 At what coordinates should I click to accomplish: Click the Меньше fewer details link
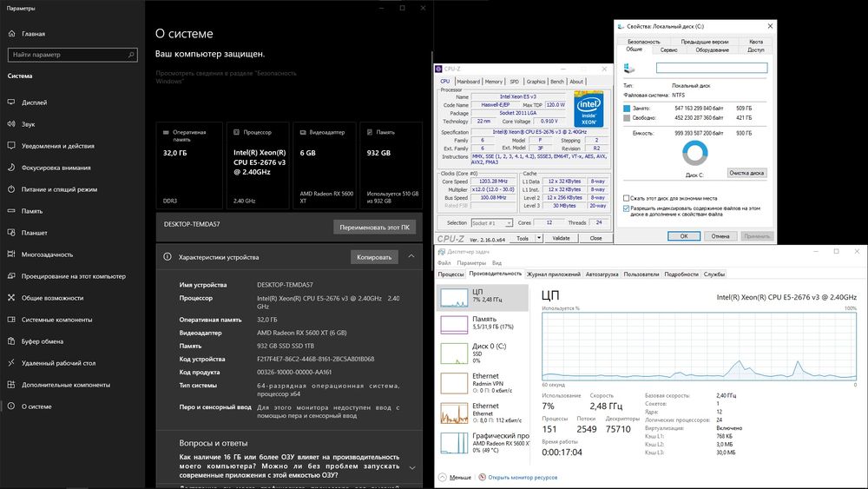[460, 477]
